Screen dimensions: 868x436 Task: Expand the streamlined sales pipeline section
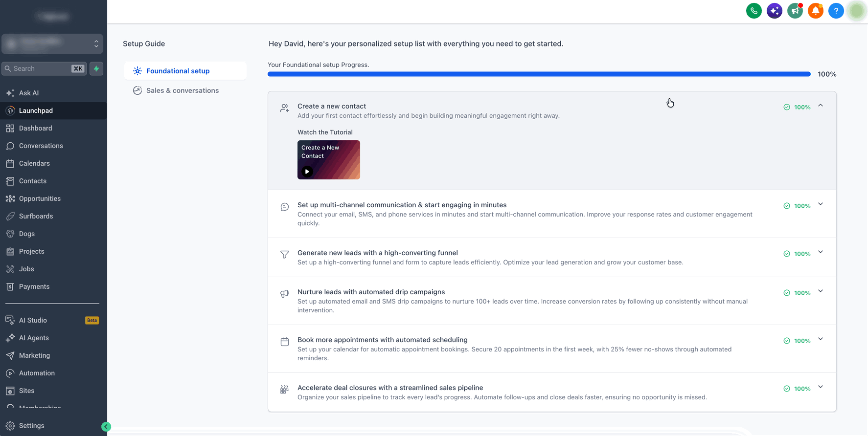pos(821,387)
